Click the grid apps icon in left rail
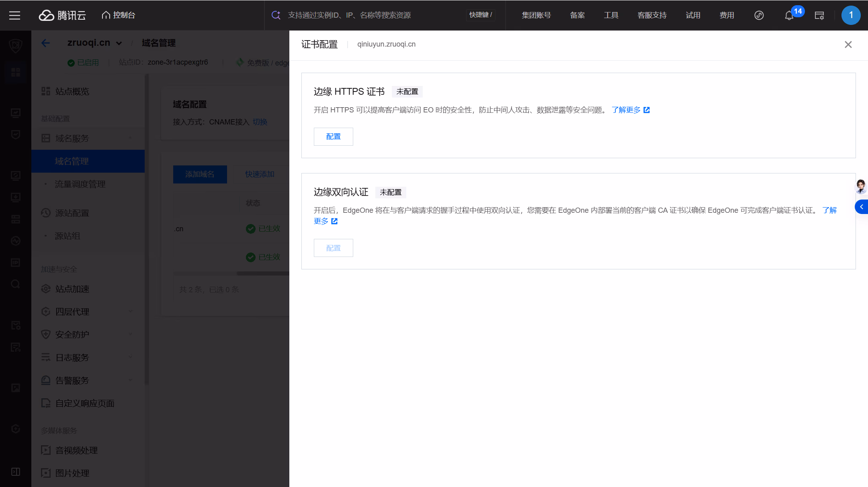This screenshot has width=868, height=487. point(16,72)
